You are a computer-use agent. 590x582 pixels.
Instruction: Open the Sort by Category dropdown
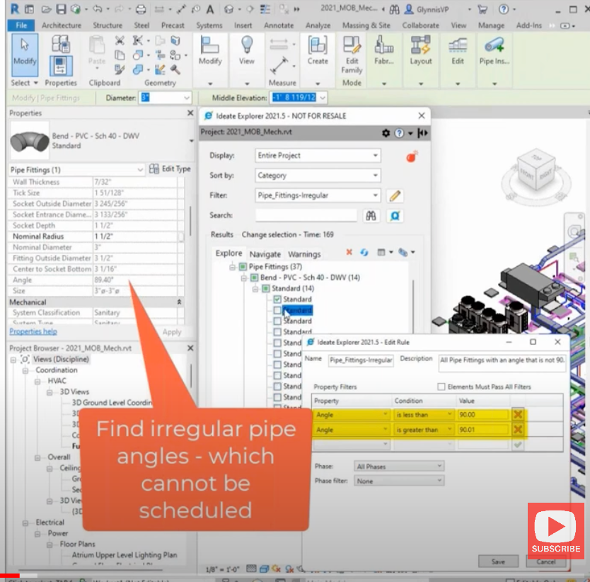click(x=318, y=176)
